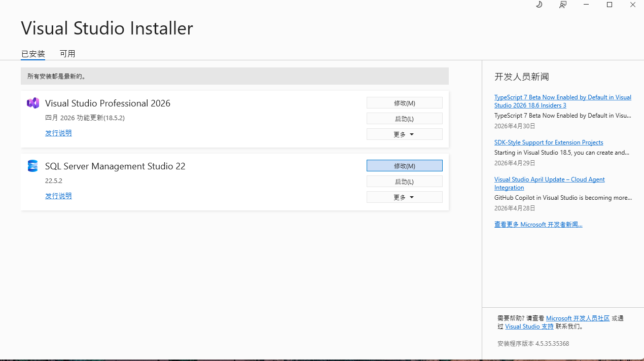Click the 2026年4月29日 news date
The width and height of the screenshot is (644, 361).
pyautogui.click(x=515, y=163)
